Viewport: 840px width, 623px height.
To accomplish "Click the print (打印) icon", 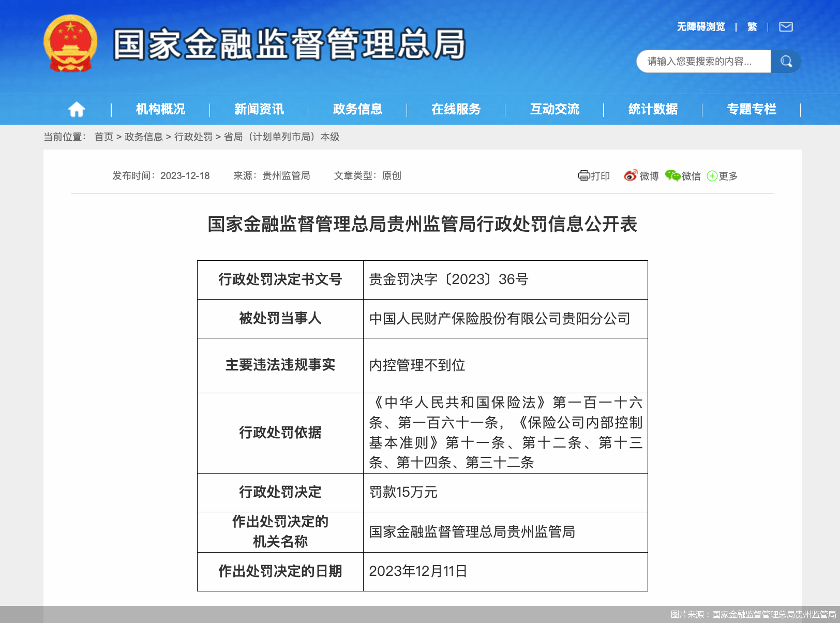I will pos(583,176).
